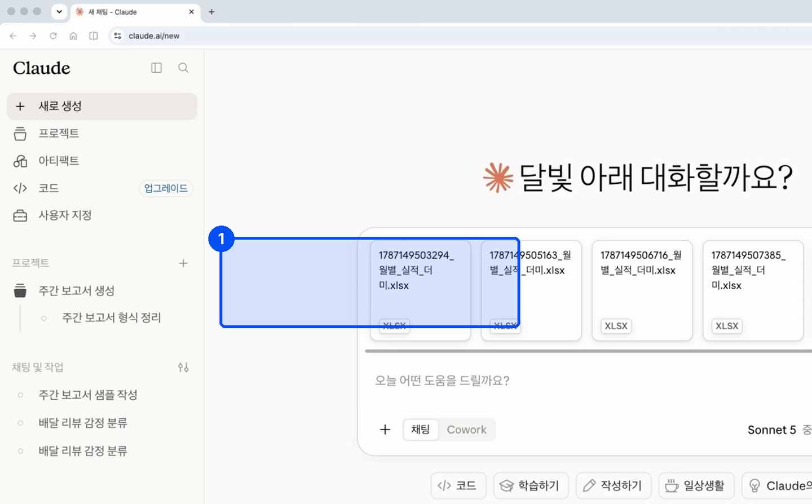Select the 1787149503294 xlsx attachment card
Viewport: 812px width, 504px height.
click(x=421, y=290)
